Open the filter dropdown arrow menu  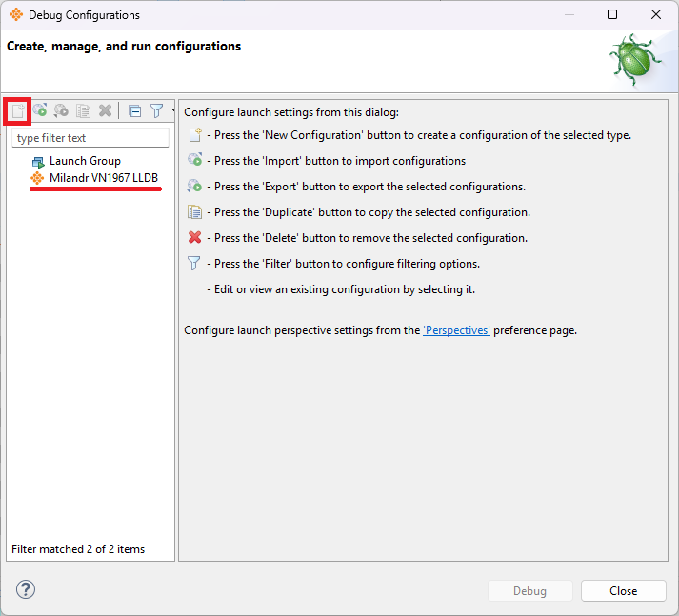(x=171, y=110)
